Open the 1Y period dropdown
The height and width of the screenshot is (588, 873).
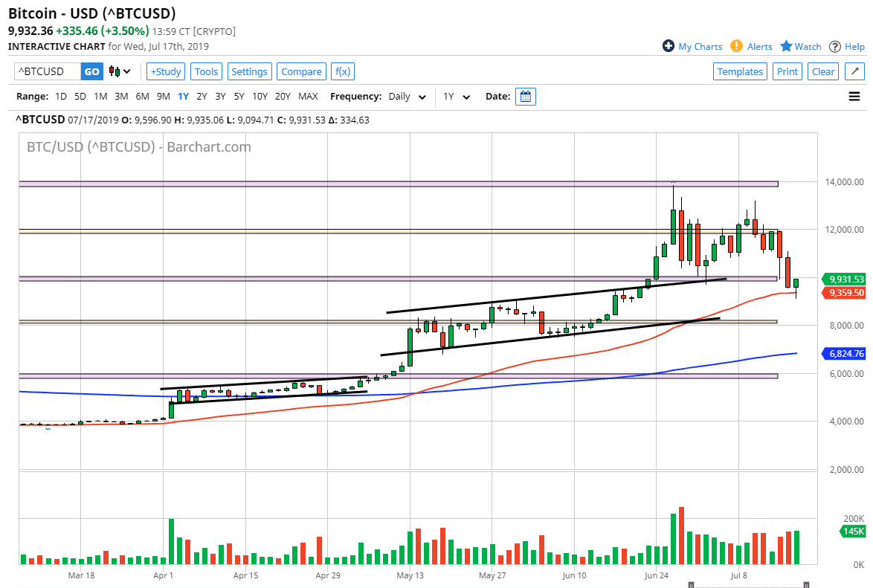point(457,97)
